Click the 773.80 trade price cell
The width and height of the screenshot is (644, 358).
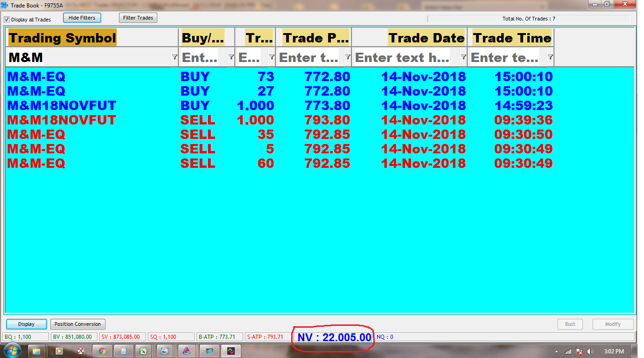(327, 105)
